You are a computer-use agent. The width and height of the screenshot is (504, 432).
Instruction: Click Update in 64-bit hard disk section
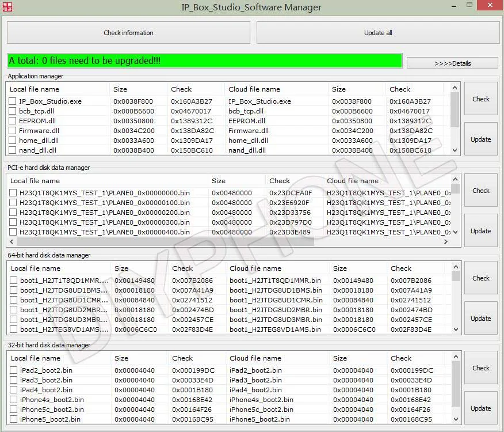coord(481,319)
